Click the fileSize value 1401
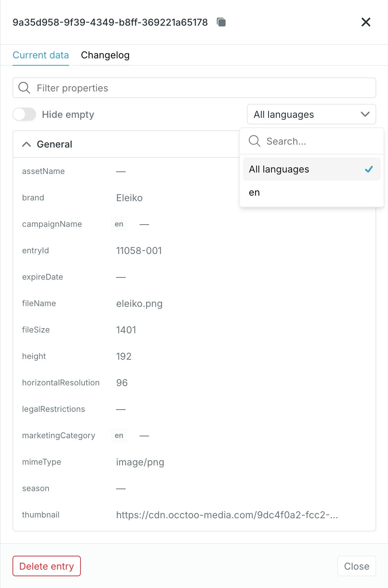Screen dimensions: 388x588 (126, 330)
